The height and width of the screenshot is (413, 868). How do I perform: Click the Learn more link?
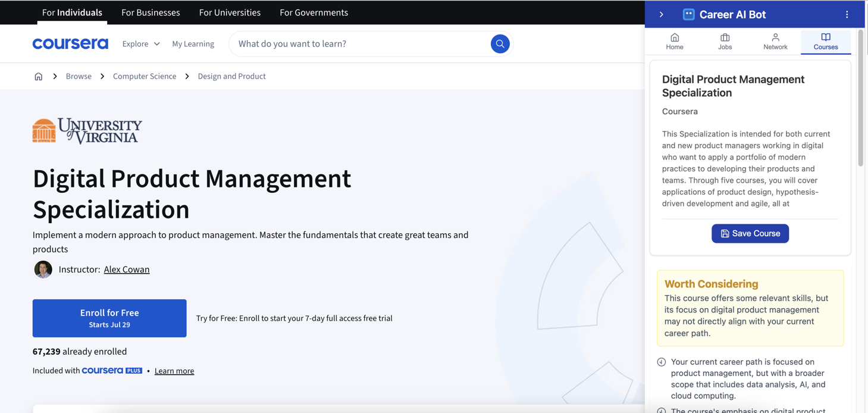(174, 371)
